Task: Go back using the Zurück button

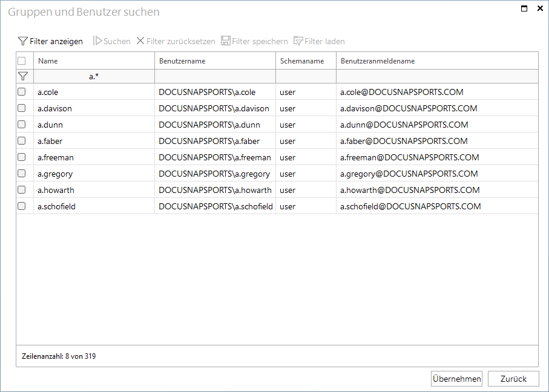Action: pos(513,379)
